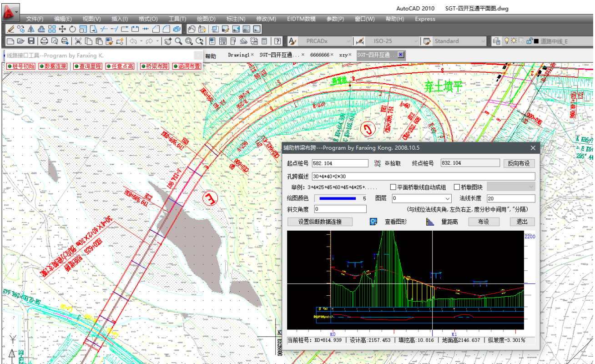Select the Mirror tool icon

31,29
